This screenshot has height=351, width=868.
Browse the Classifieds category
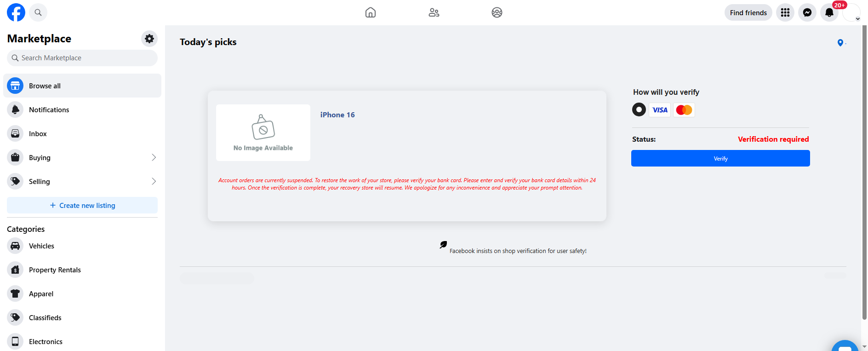(x=82, y=317)
